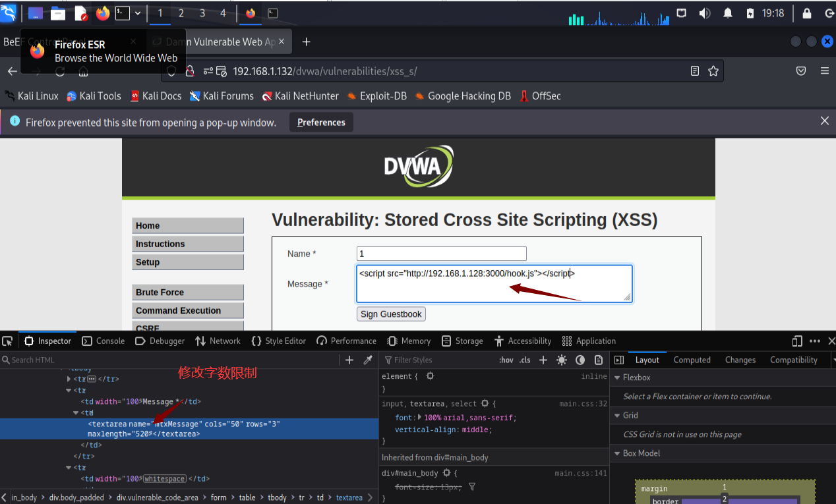Open the notifications bell
Image resolution: width=836 pixels, height=504 pixels.
[728, 13]
